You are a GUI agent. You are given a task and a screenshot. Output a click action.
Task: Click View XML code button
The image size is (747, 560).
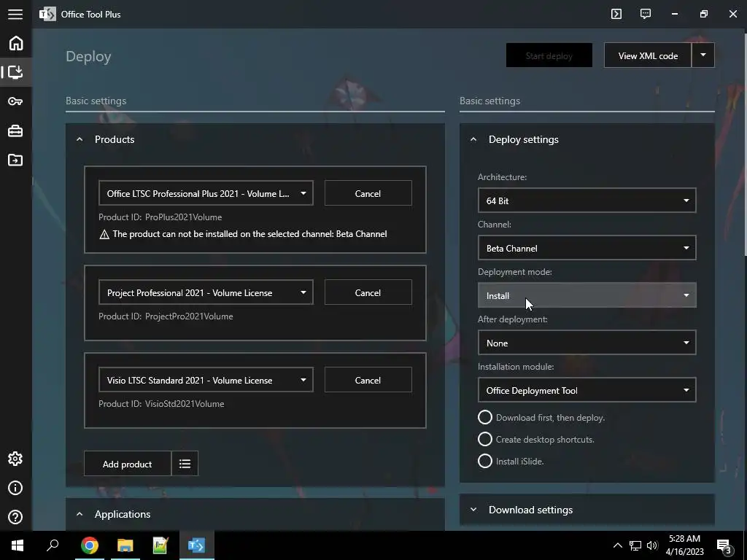[x=648, y=55]
